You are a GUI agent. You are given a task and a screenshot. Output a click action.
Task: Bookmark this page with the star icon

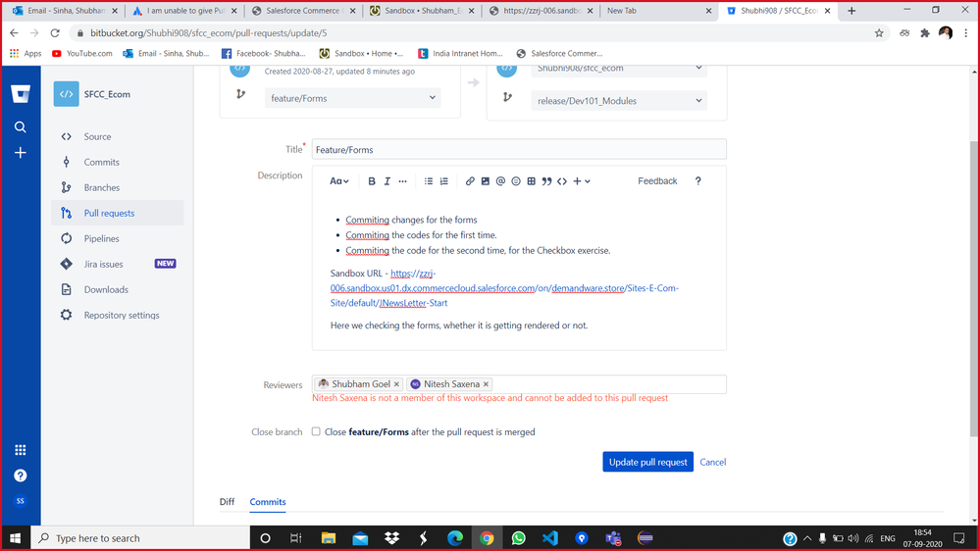click(x=879, y=33)
